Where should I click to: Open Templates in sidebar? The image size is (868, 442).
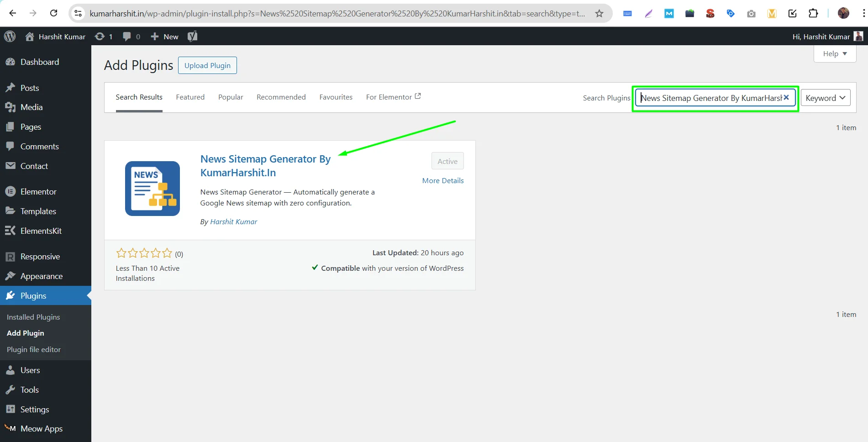coord(46,211)
